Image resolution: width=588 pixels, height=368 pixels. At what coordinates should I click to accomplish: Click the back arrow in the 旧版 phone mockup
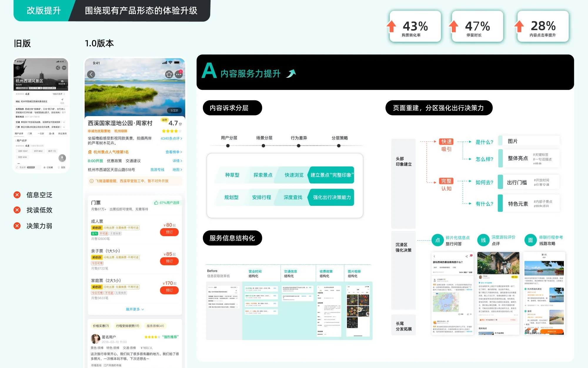coord(18,68)
